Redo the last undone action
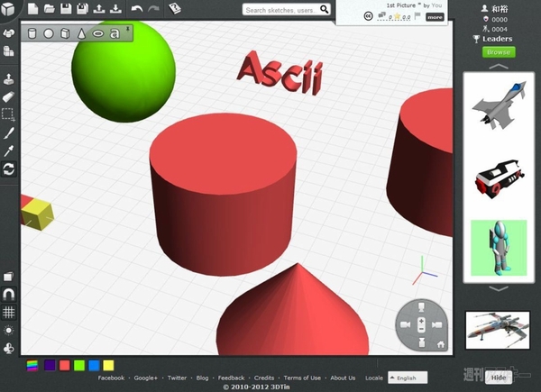The image size is (541, 392). 153,9
